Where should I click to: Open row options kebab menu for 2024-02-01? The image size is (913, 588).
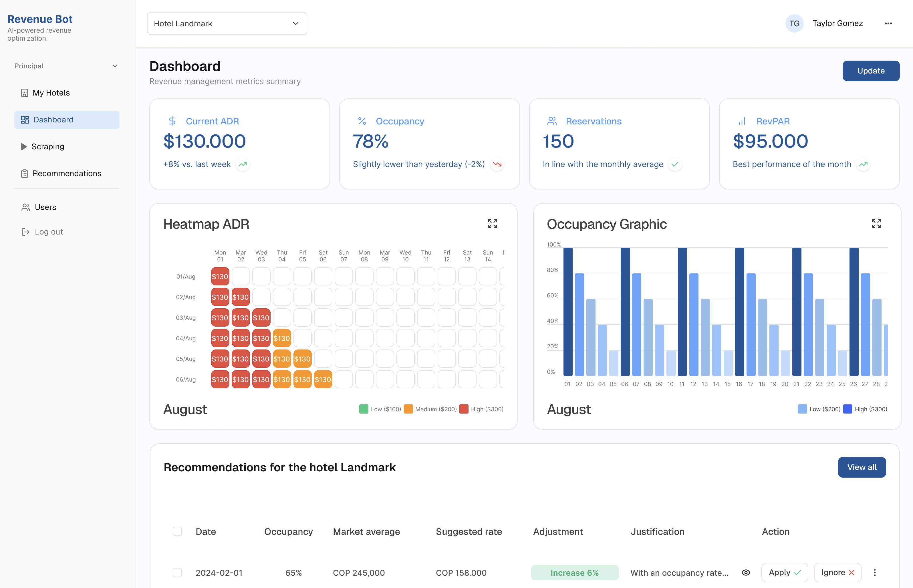tap(874, 572)
